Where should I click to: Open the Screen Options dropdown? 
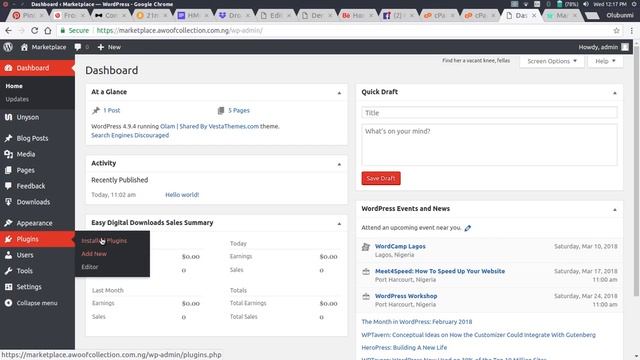click(x=552, y=61)
